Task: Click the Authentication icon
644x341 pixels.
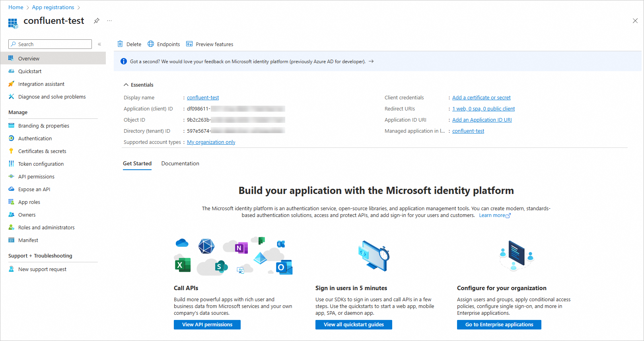Action: click(11, 138)
